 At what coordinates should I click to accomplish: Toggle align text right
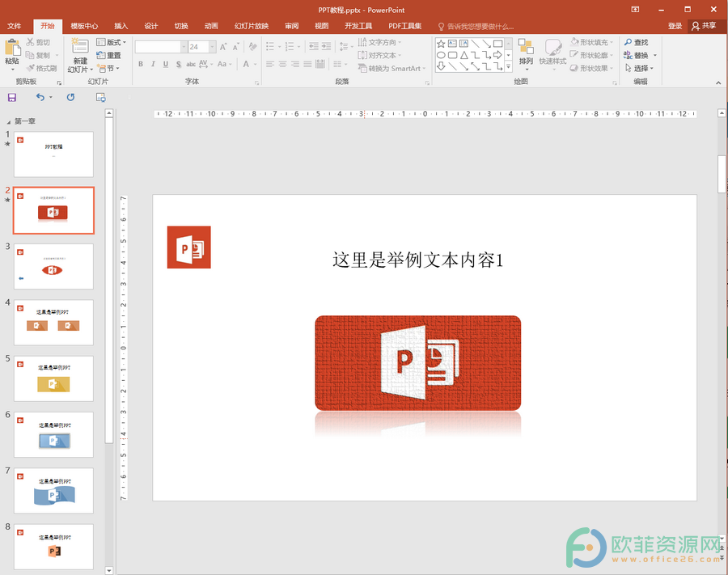click(295, 64)
